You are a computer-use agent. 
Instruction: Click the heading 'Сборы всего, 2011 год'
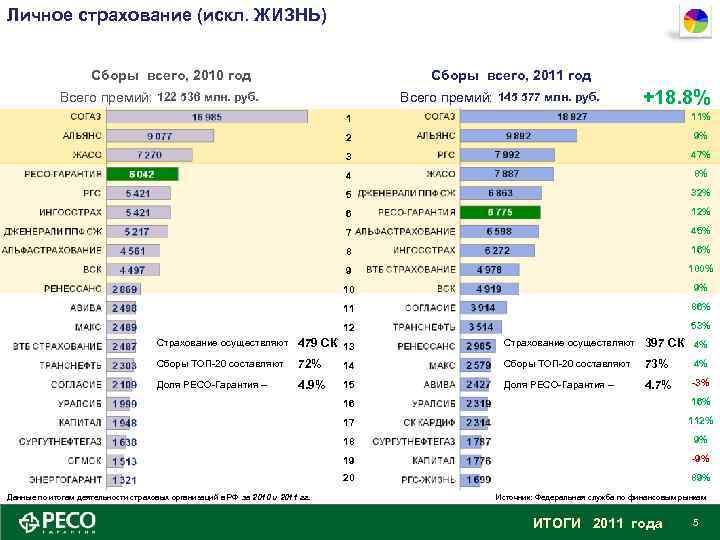[511, 75]
